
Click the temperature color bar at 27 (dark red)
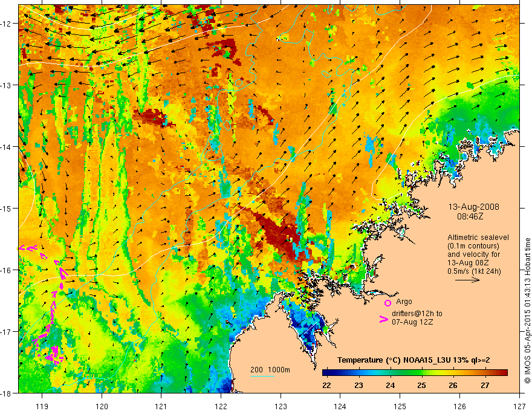[x=485, y=373]
